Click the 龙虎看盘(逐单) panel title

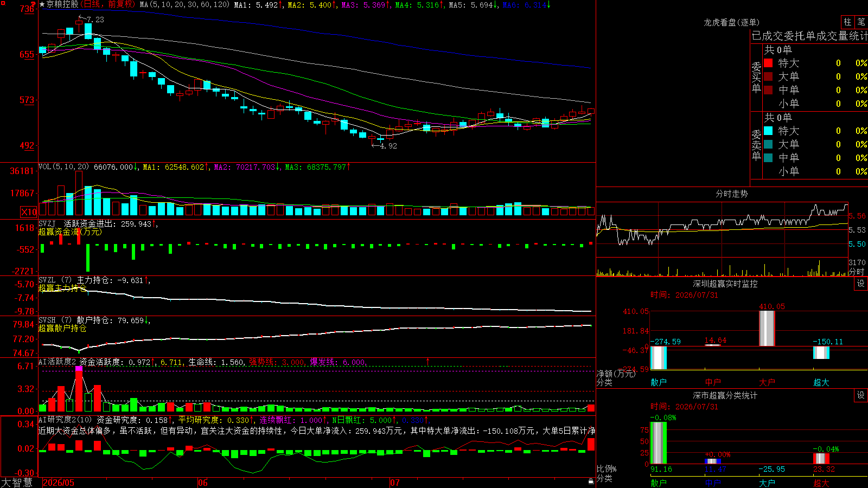(x=731, y=22)
